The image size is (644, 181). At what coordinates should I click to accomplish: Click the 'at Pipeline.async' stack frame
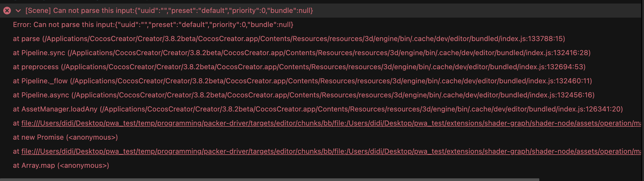[41, 95]
